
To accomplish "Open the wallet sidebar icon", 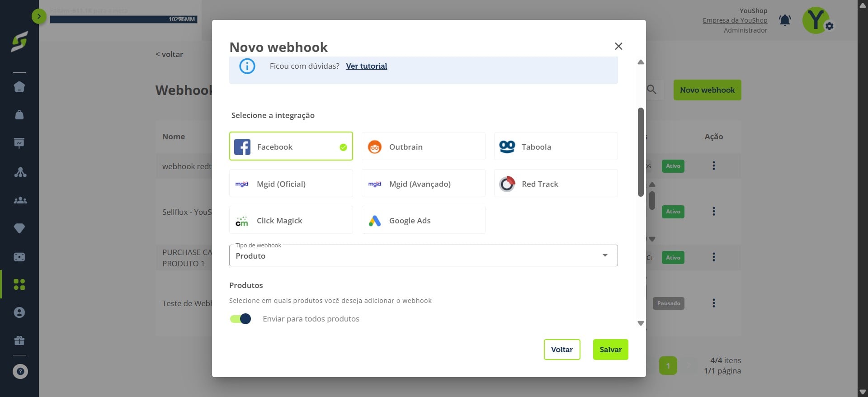I will pyautogui.click(x=19, y=257).
